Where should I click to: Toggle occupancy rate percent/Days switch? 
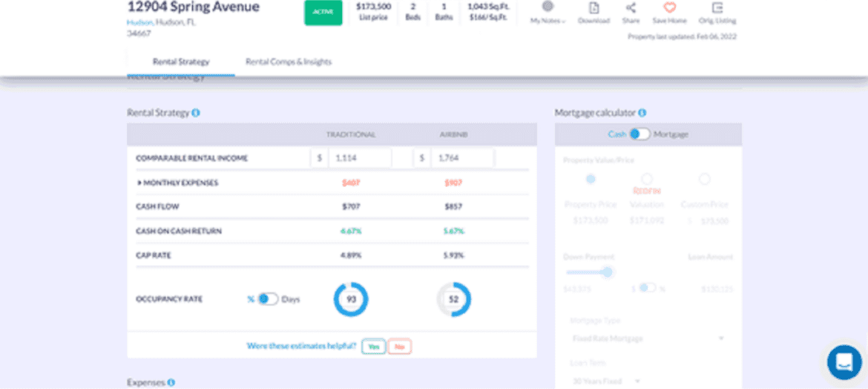(x=267, y=299)
